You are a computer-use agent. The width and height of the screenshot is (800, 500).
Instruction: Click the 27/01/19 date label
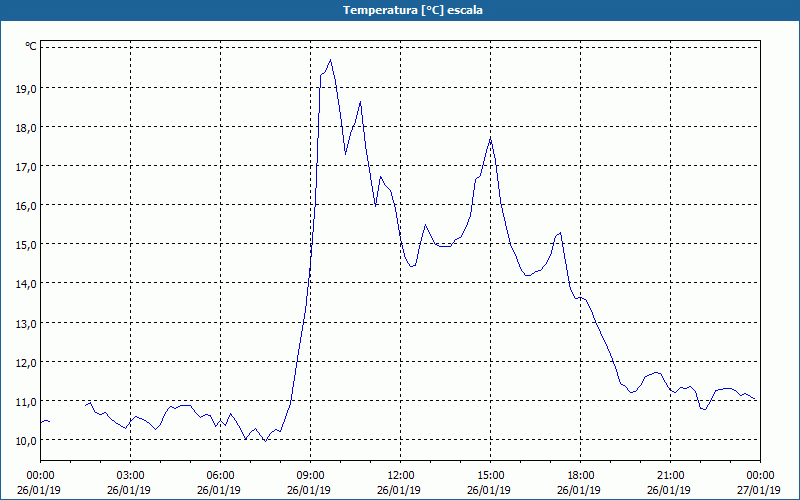(759, 490)
